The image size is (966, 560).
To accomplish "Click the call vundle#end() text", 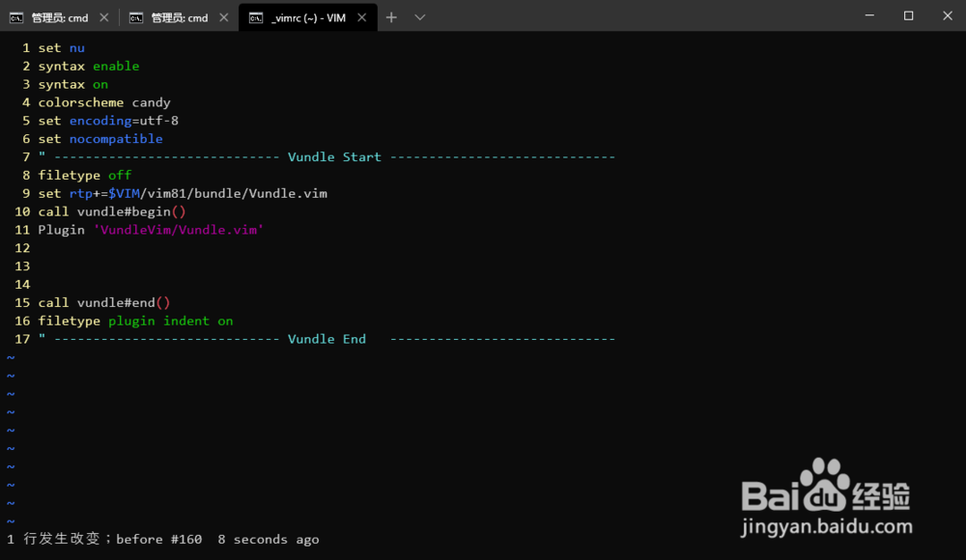I will 106,302.
